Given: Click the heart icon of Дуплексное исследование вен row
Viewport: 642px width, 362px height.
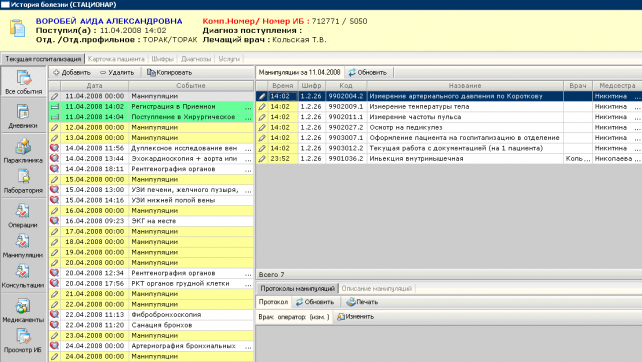Looking at the screenshot, I should (54, 148).
